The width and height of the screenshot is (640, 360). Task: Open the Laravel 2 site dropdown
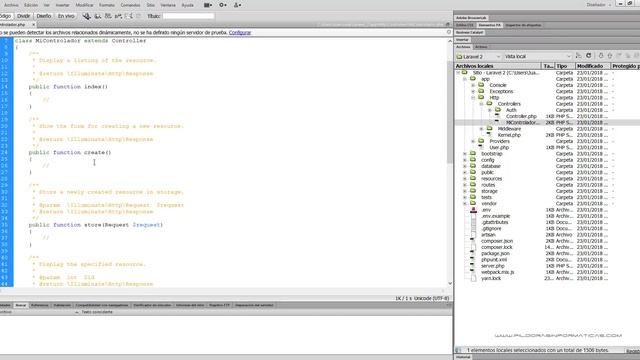click(478, 56)
